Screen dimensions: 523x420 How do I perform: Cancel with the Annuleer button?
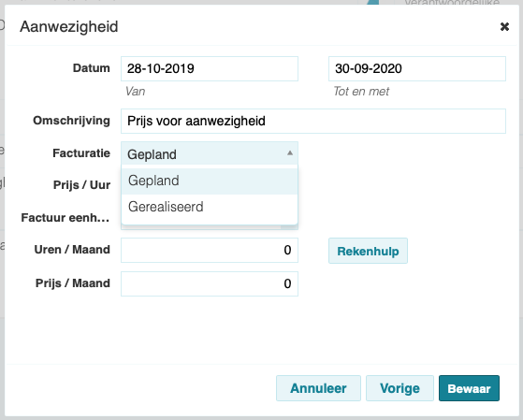pos(318,388)
